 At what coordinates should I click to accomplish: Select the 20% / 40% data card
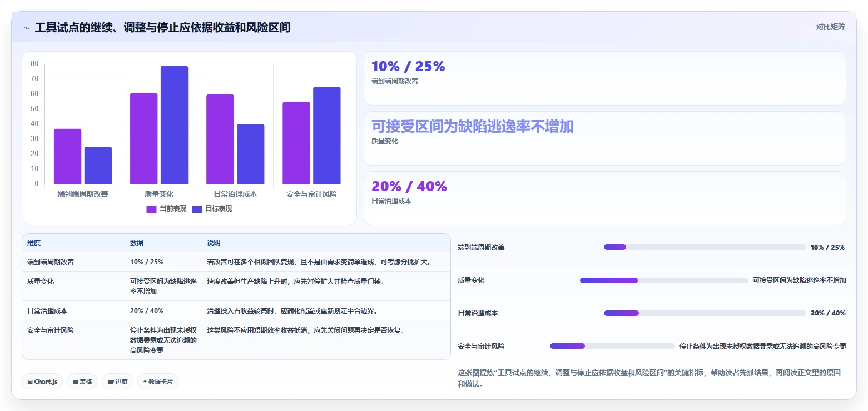(605, 198)
